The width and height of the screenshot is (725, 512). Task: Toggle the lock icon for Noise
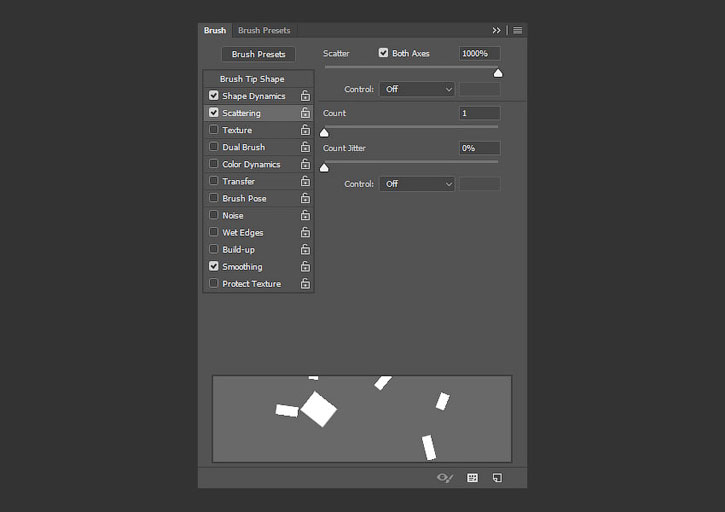point(305,216)
